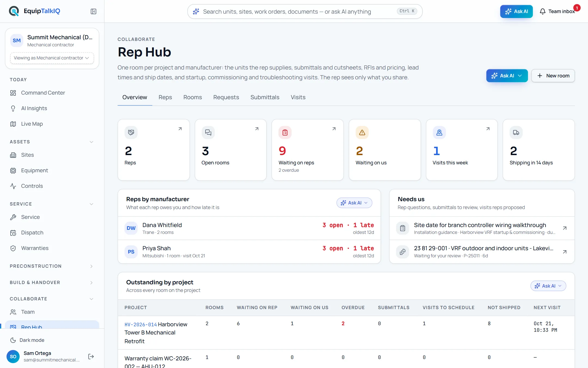Screen dimensions: 588x368
Task: Open Viewing as Mechanical contractor dropdown
Action: click(x=52, y=58)
